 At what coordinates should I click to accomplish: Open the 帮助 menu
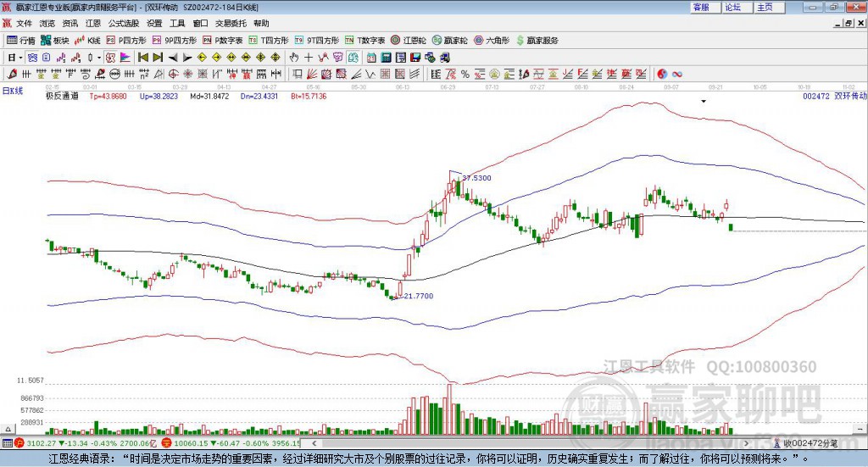click(x=261, y=23)
